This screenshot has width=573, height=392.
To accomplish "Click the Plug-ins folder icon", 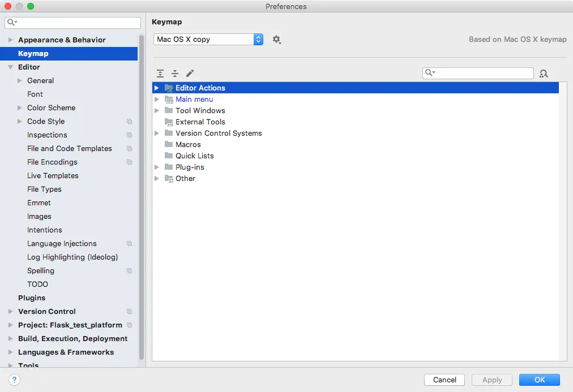I will [x=169, y=167].
